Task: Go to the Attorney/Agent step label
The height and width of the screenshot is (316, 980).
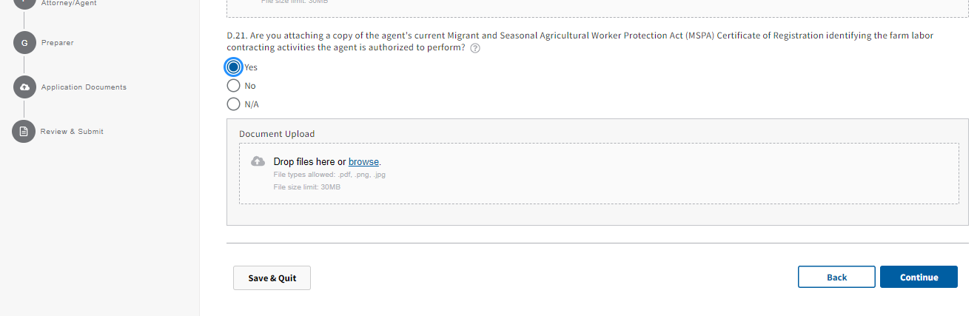Action: click(x=69, y=3)
